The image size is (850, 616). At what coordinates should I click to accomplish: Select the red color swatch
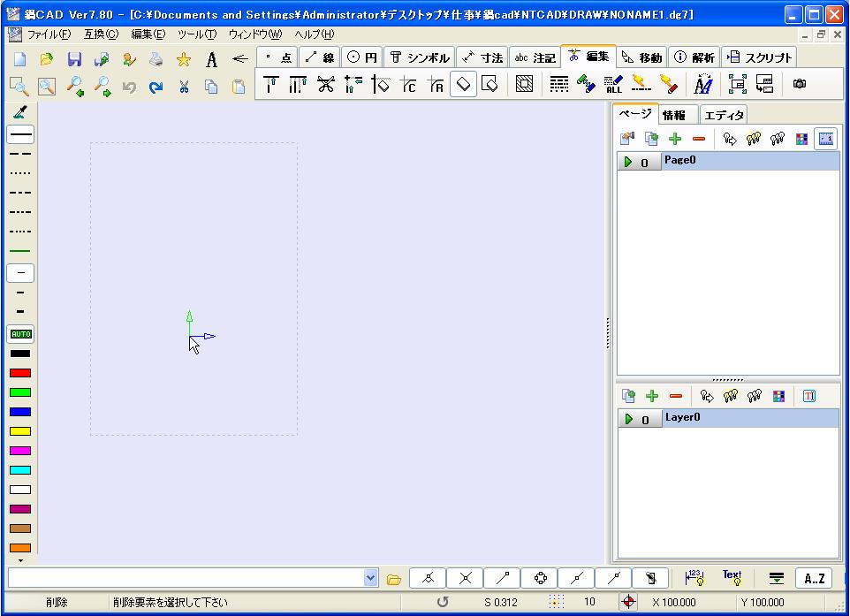(x=20, y=373)
